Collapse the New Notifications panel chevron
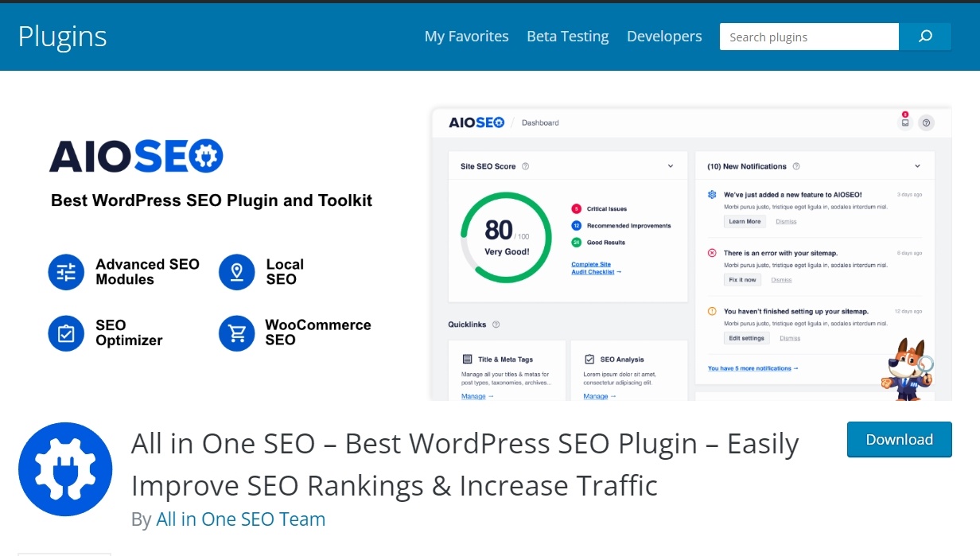Image resolution: width=980 pixels, height=556 pixels. coord(917,166)
